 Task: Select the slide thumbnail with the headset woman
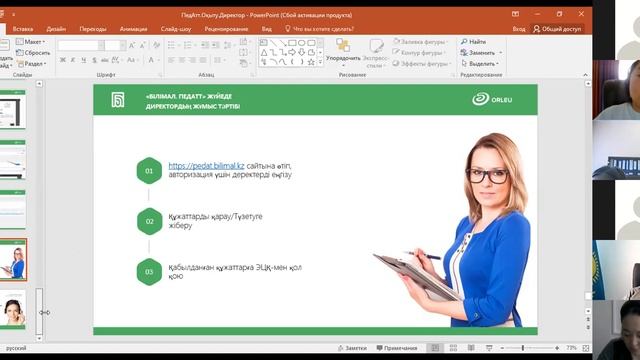tap(13, 309)
